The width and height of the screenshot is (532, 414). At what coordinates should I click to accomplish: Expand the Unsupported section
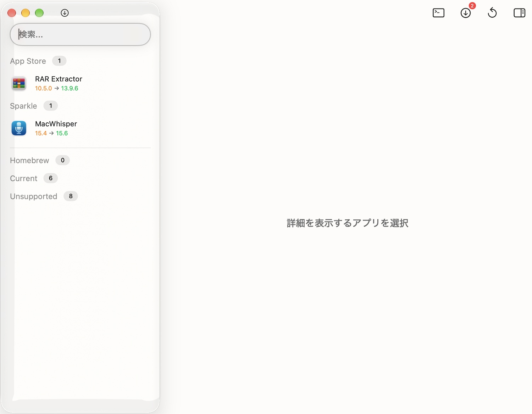point(33,196)
